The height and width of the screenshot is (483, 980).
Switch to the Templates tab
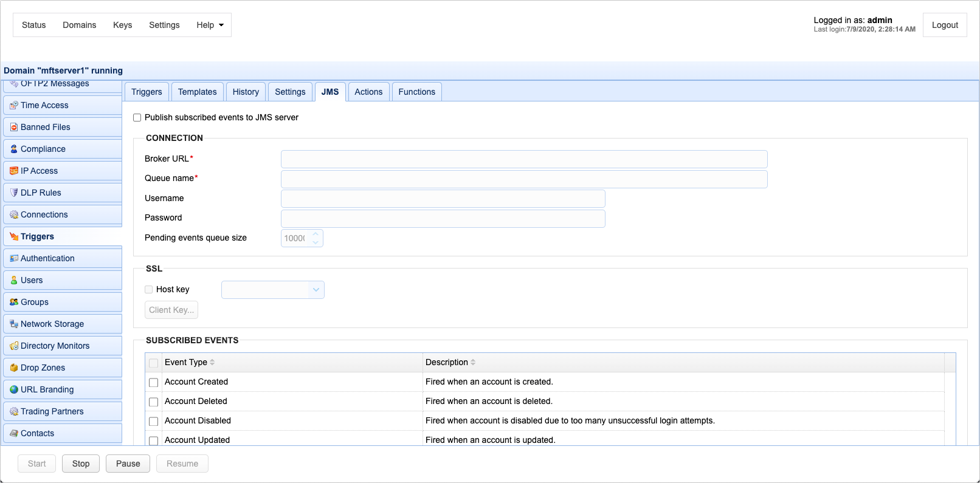197,92
